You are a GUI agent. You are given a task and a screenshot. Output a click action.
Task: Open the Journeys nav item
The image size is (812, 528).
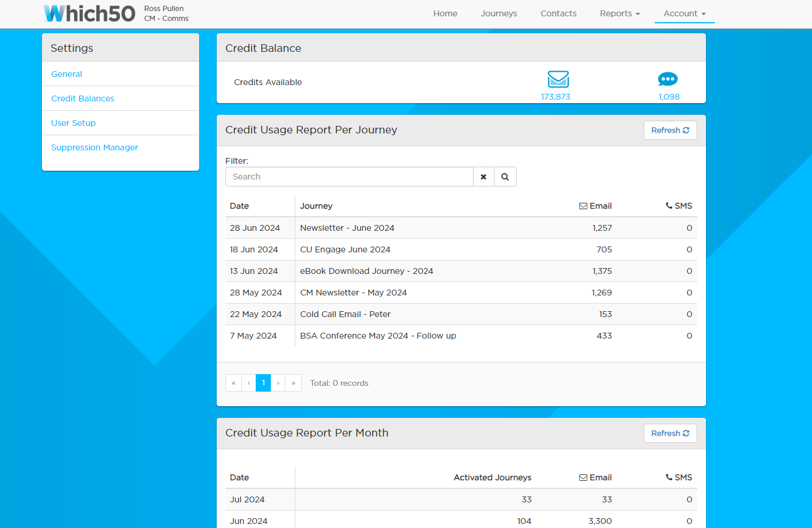[499, 13]
